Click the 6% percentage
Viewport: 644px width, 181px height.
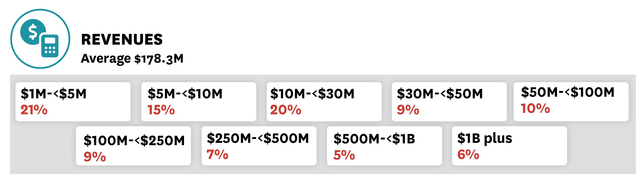tap(468, 154)
